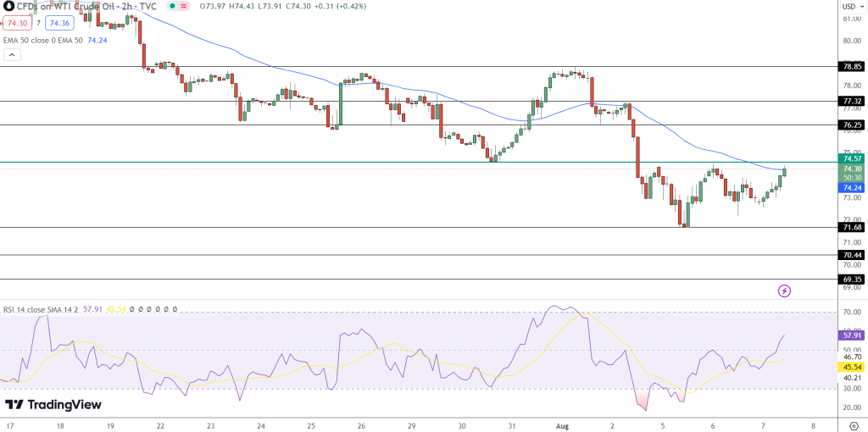The height and width of the screenshot is (432, 868).
Task: Click the blue EMA 74.24 axis label
Action: point(851,187)
